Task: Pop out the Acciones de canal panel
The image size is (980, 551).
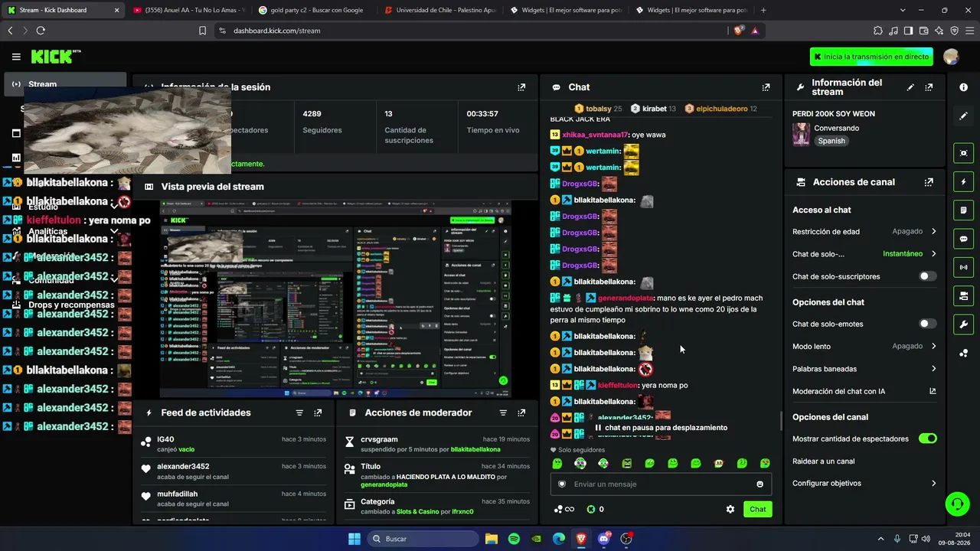Action: [929, 182]
